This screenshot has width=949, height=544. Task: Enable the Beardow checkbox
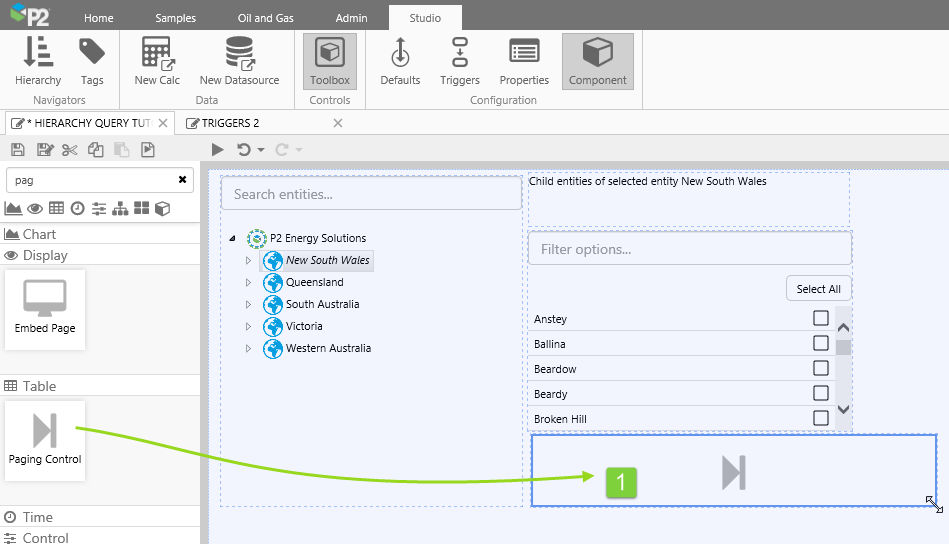coord(821,368)
